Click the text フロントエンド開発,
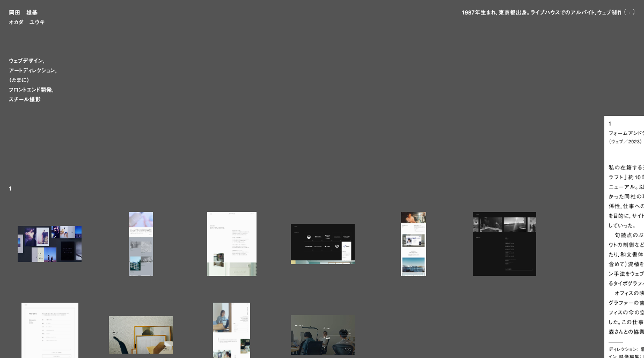The image size is (644, 358). click(31, 90)
